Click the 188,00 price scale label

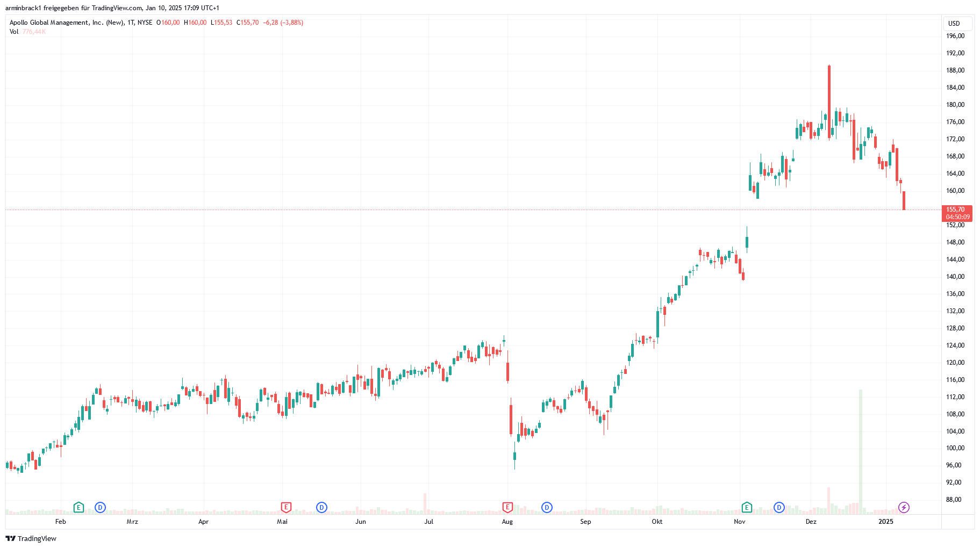[955, 70]
